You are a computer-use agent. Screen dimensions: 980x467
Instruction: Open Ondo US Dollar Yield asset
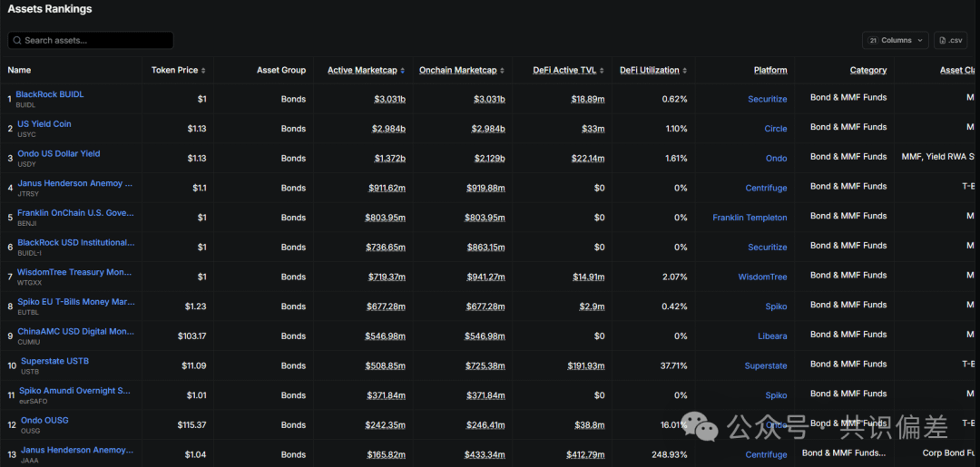[58, 153]
